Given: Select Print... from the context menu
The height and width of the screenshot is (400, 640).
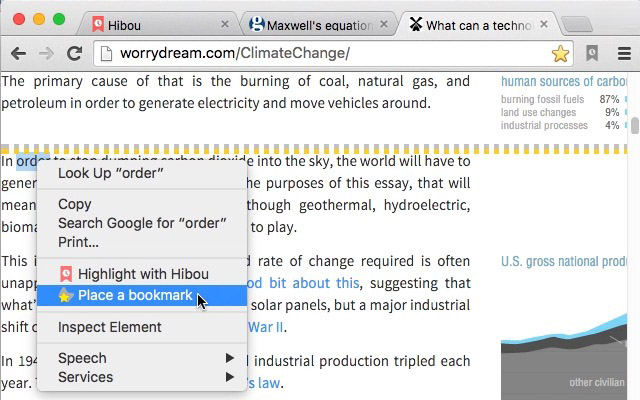Looking at the screenshot, I should click(x=142, y=242).
